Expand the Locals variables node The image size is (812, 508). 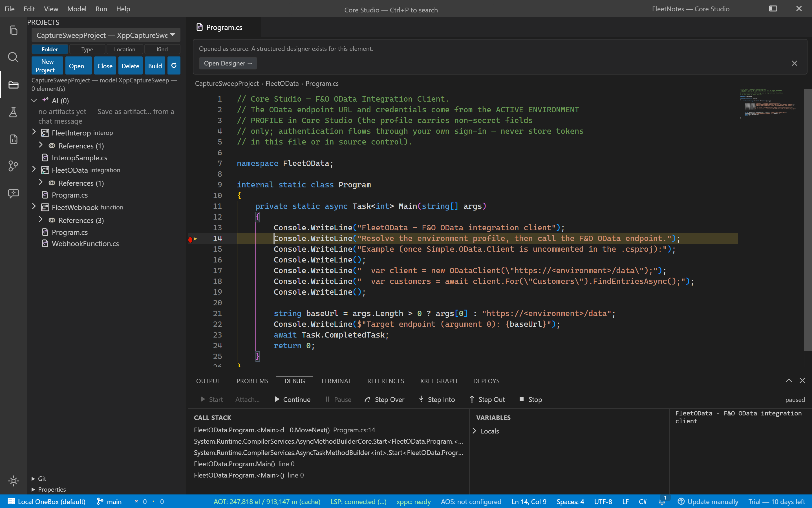click(475, 431)
